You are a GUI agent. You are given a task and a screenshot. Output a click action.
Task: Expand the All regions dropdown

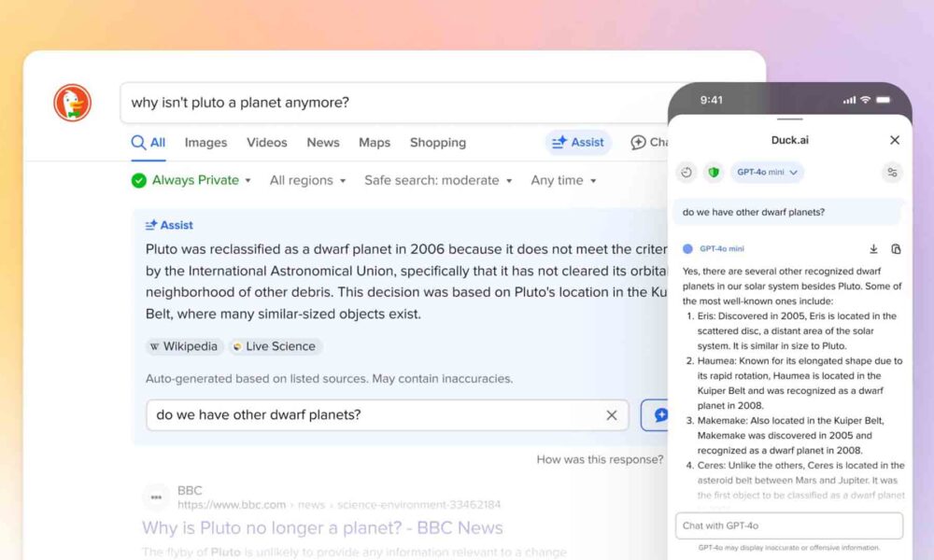pos(307,180)
